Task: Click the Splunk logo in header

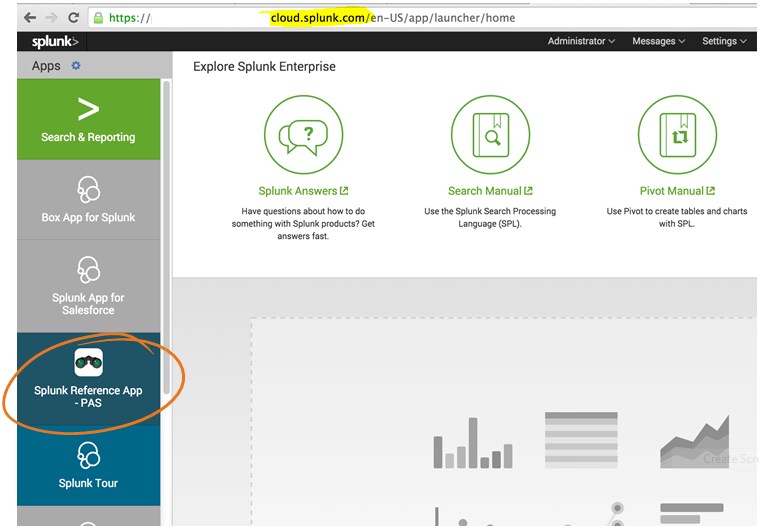Action: click(x=55, y=42)
